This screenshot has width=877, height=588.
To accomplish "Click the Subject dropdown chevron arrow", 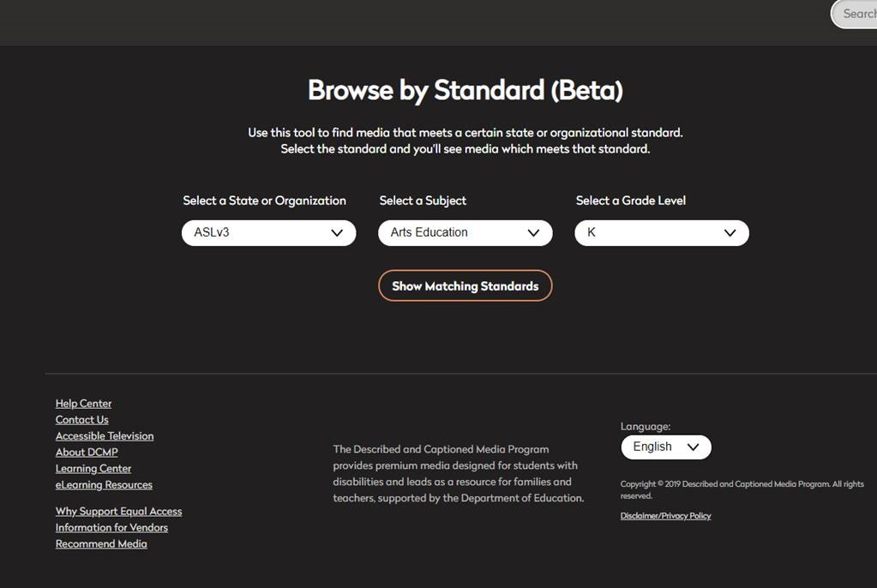I will (534, 232).
